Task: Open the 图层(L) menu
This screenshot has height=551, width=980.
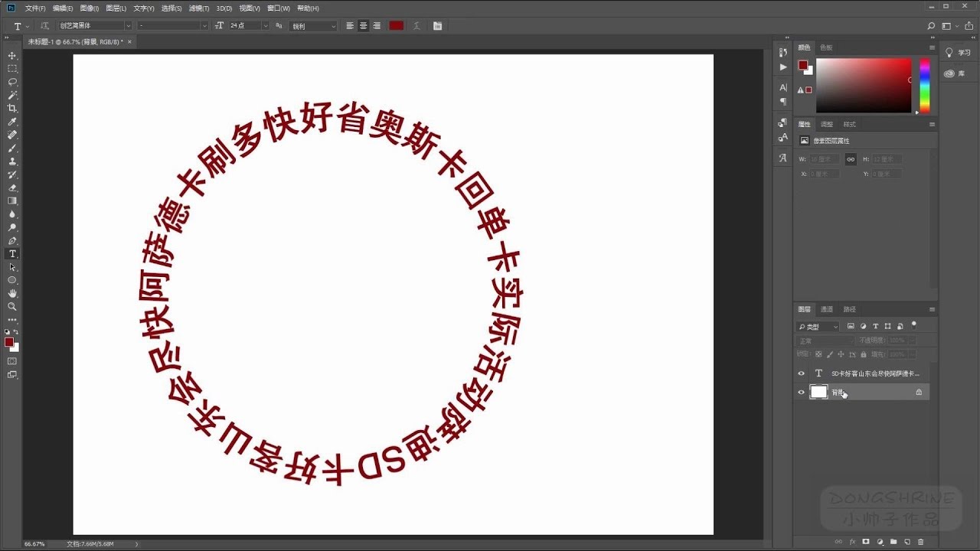Action: click(116, 8)
